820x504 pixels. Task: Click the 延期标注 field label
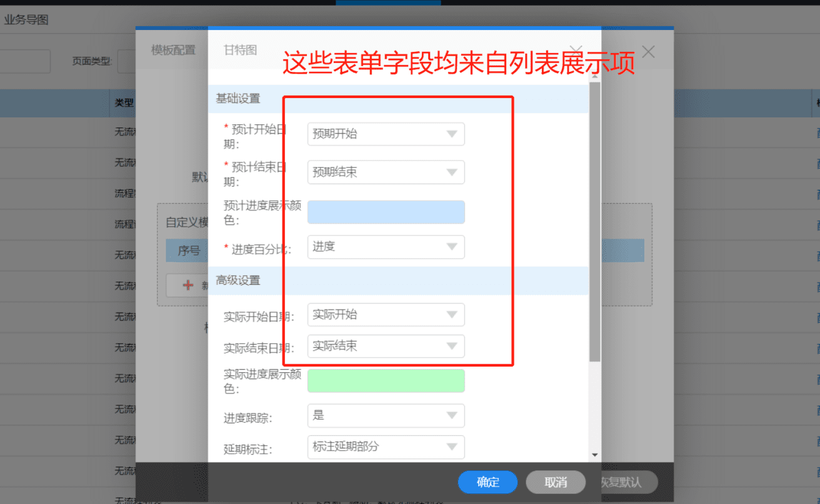[x=248, y=449]
